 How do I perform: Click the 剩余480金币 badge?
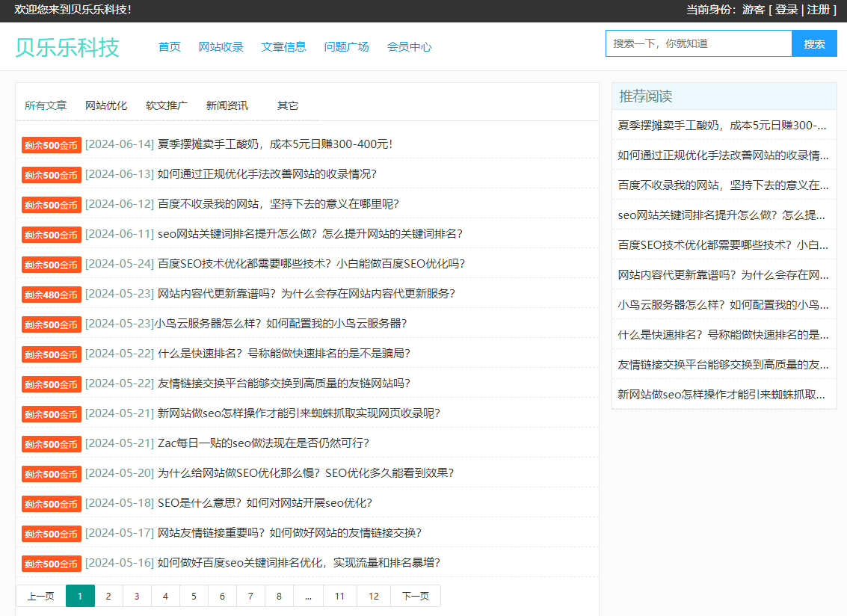pyautogui.click(x=52, y=295)
